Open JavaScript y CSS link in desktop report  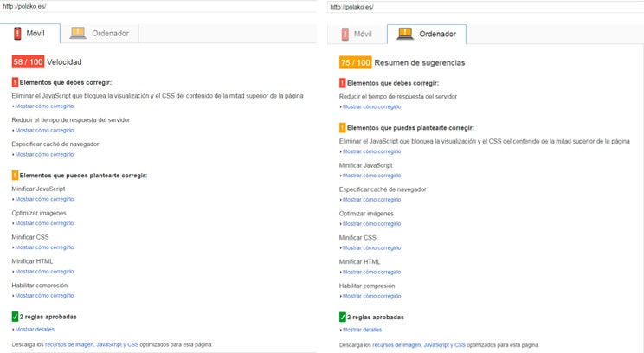(444, 344)
